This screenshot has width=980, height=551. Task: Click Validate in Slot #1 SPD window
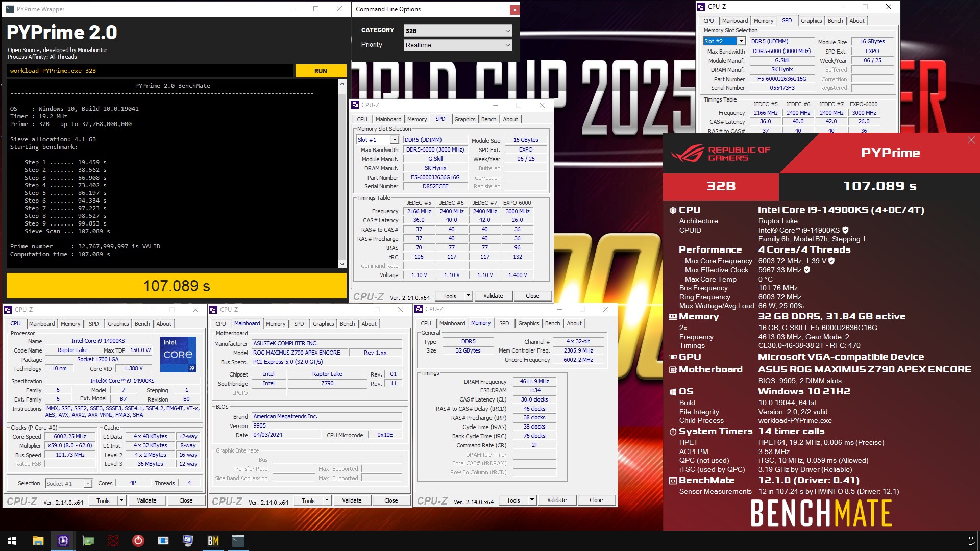tap(493, 296)
